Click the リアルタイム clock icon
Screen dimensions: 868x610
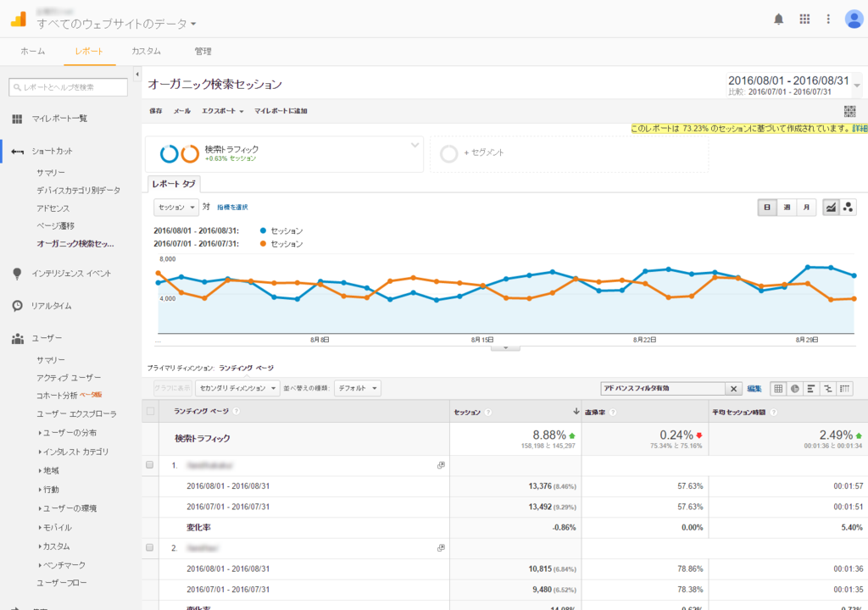[17, 306]
